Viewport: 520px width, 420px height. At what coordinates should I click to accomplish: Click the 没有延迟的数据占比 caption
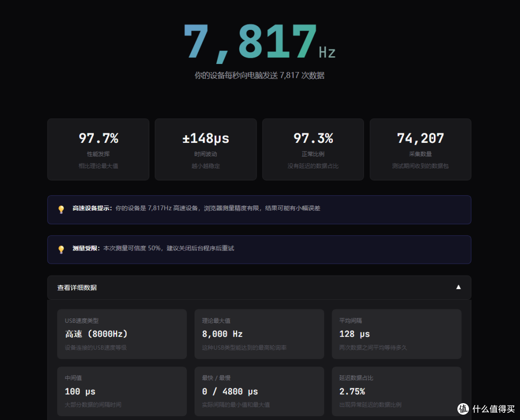[x=313, y=166]
